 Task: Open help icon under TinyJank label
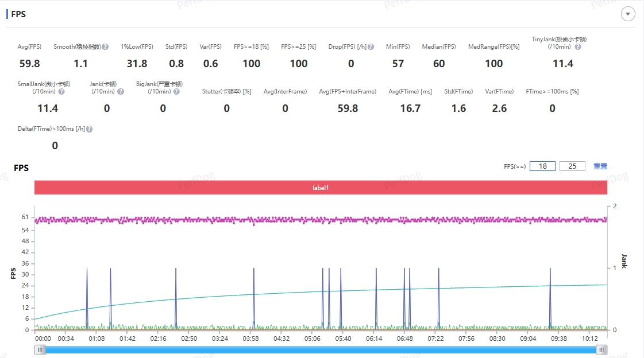578,46
